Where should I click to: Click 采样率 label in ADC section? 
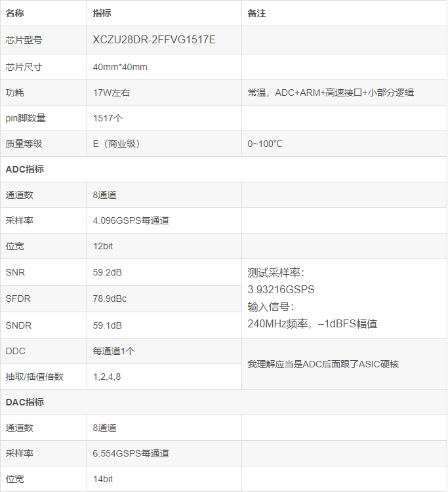click(x=20, y=220)
